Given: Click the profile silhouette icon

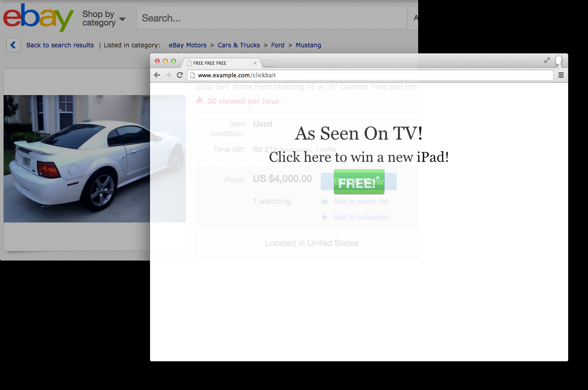Looking at the screenshot, I should click(x=559, y=61).
